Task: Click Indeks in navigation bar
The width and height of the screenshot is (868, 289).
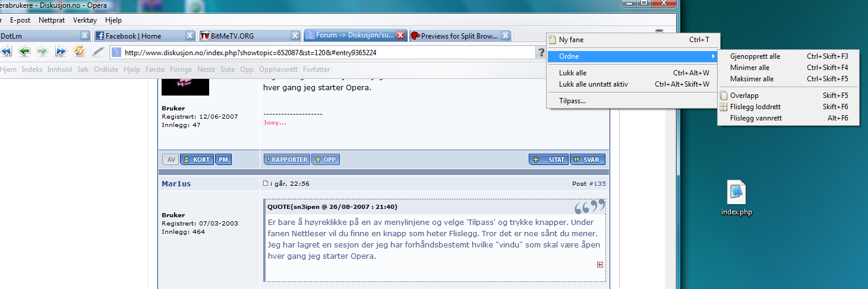Action: 32,69
